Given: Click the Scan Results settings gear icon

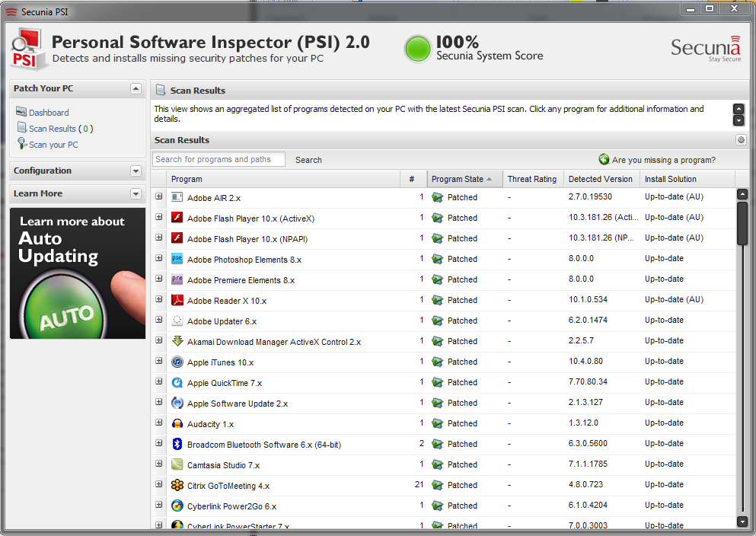Looking at the screenshot, I should 741,140.
